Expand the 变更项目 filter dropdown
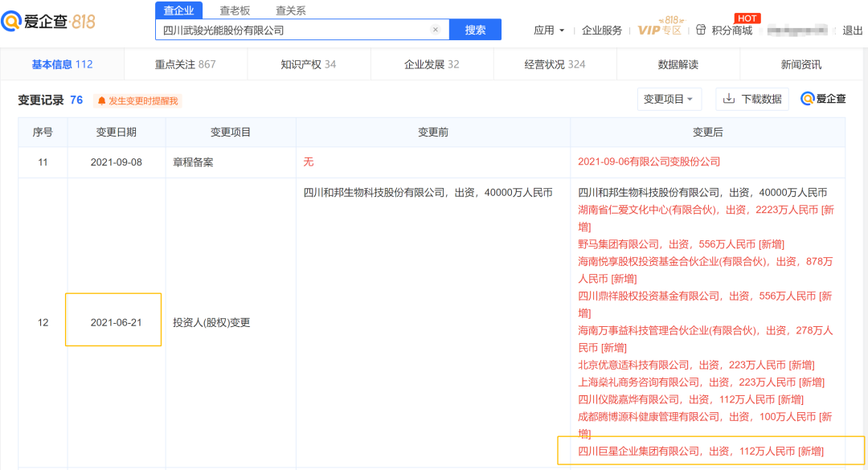The width and height of the screenshot is (868, 470). point(669,99)
